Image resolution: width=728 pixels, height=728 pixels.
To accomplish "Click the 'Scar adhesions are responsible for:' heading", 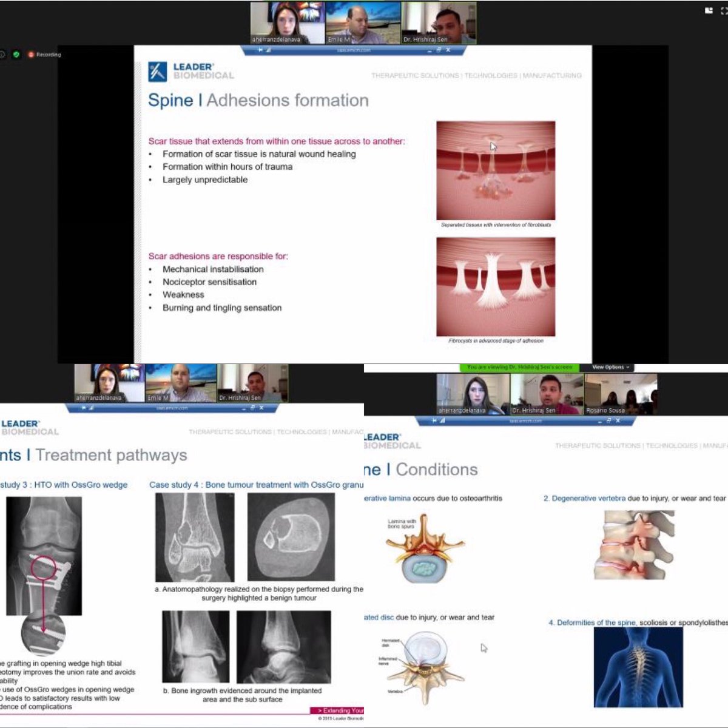I will pyautogui.click(x=218, y=257).
